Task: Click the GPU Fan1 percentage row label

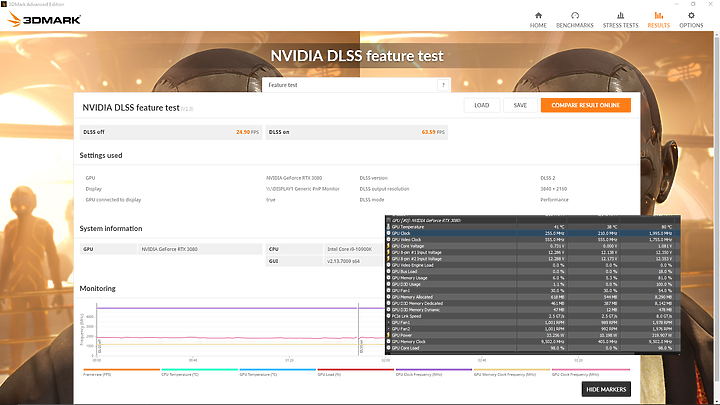Action: (x=401, y=291)
